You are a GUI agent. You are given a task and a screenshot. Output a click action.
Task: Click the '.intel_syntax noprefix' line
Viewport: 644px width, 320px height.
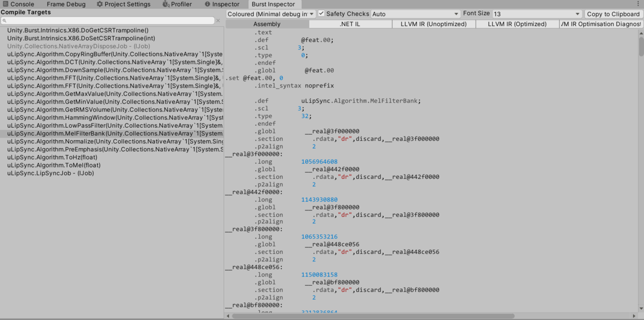pyautogui.click(x=295, y=85)
